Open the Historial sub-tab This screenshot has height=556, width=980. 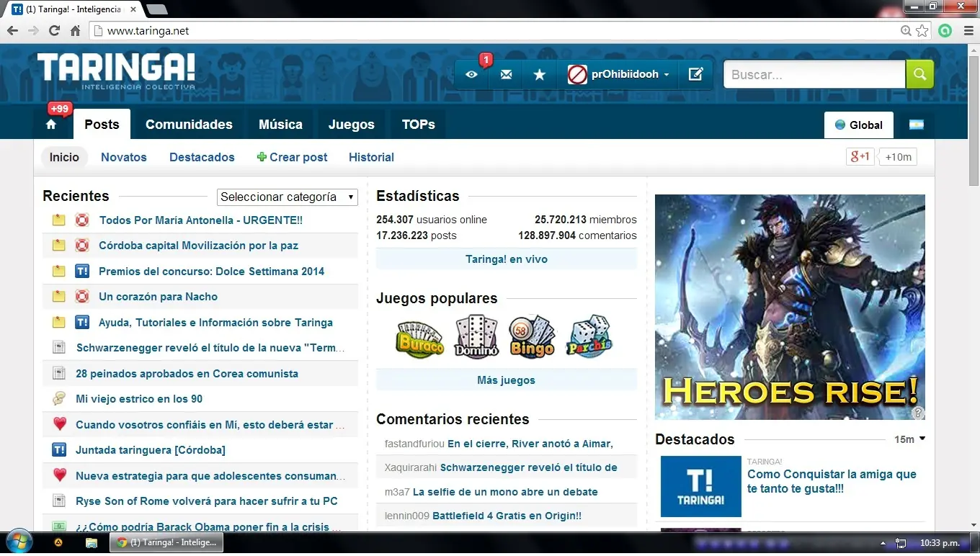(x=371, y=157)
